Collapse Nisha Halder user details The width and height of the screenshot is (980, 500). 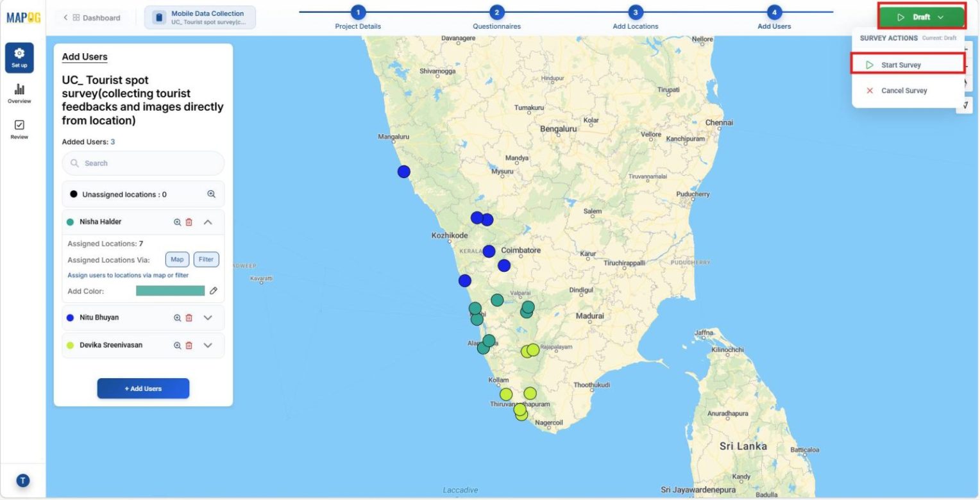208,222
